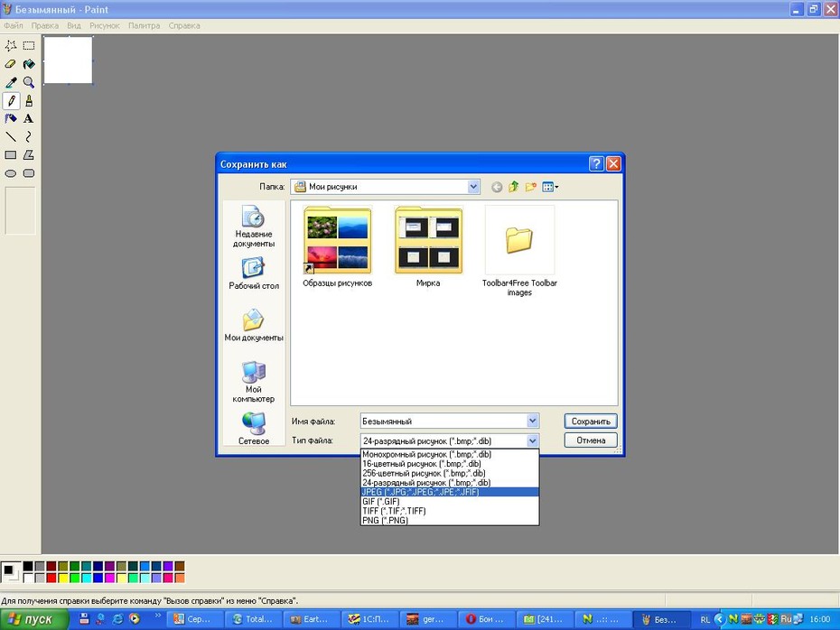Screen dimensions: 840x630
Task: Click the Сохранить button
Action: pos(591,422)
